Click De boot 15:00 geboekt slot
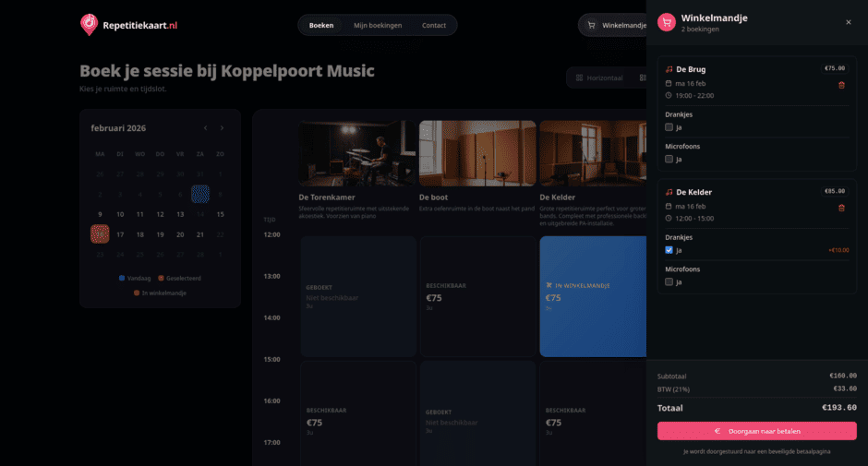The width and height of the screenshot is (868, 466). (x=477, y=413)
